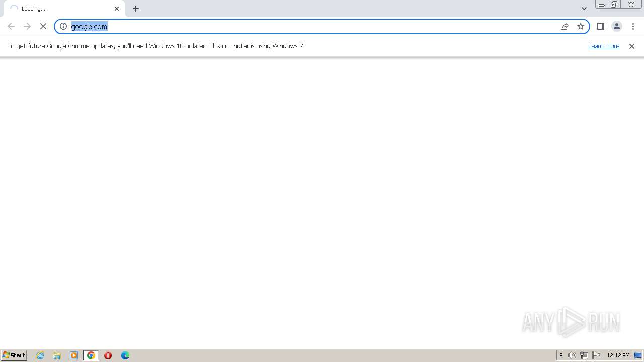Open the Learn more link

coord(604,46)
